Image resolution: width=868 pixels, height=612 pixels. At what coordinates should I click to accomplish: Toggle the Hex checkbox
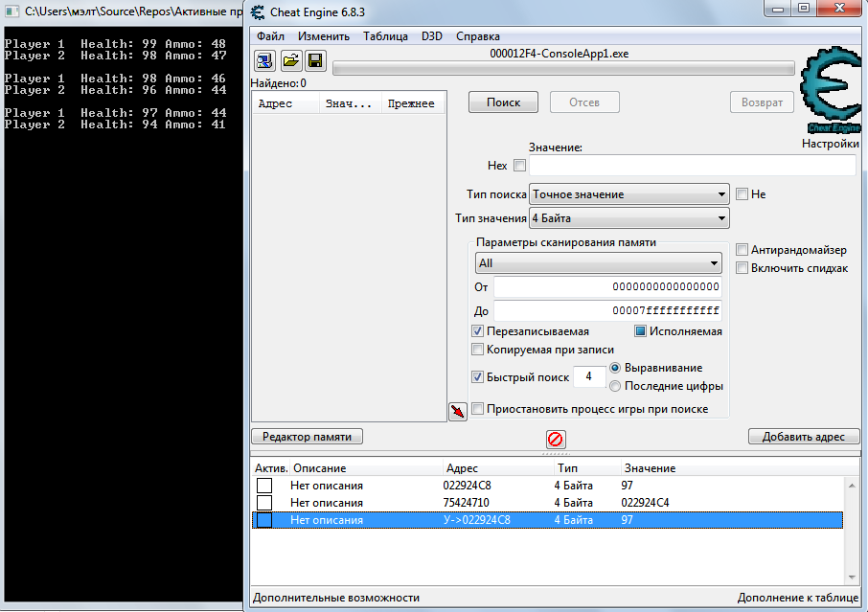520,166
